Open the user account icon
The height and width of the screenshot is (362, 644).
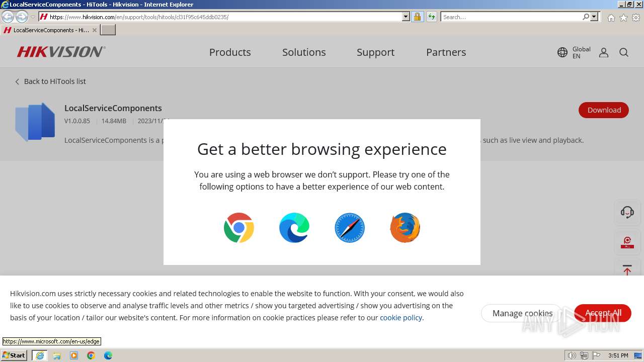click(604, 52)
